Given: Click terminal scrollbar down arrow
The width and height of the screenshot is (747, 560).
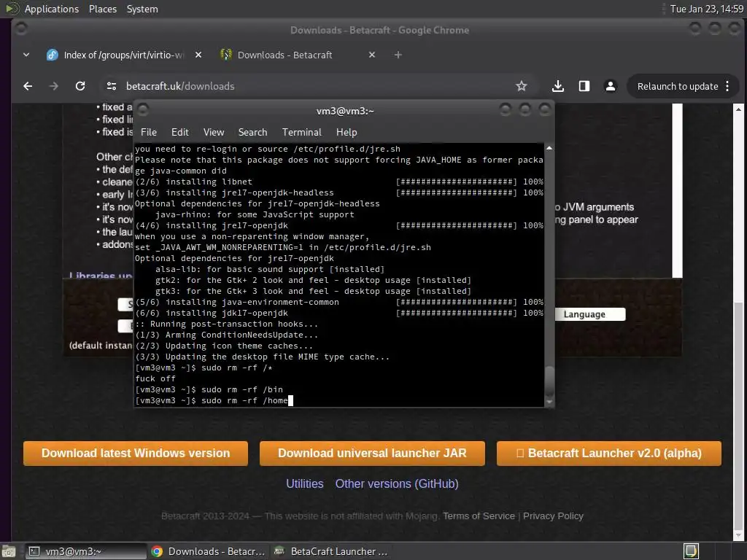Looking at the screenshot, I should (x=549, y=402).
